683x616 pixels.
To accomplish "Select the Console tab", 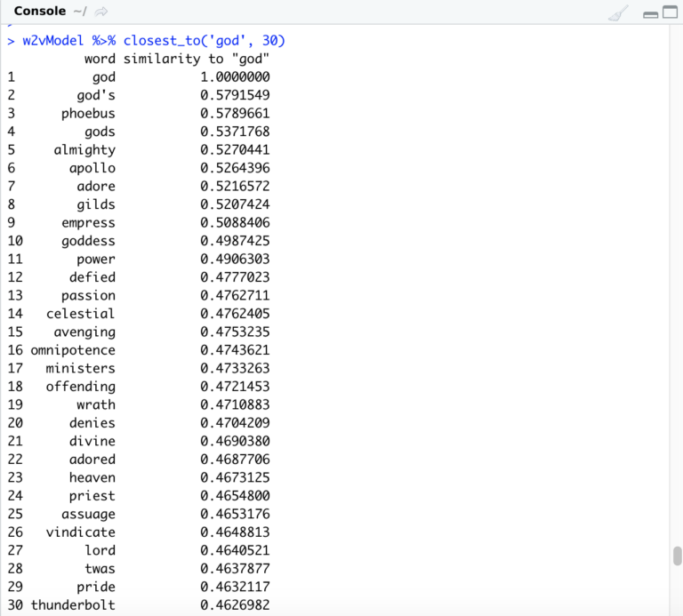I will click(x=40, y=12).
